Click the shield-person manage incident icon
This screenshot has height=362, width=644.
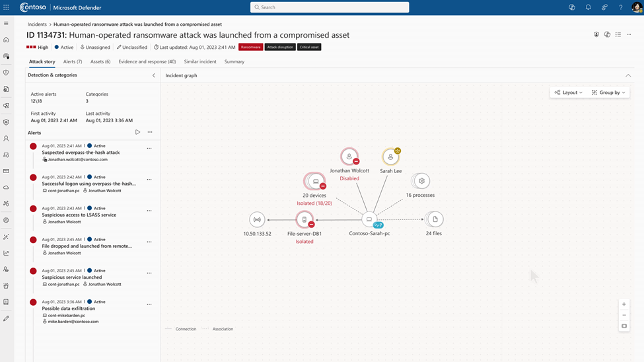coord(596,34)
